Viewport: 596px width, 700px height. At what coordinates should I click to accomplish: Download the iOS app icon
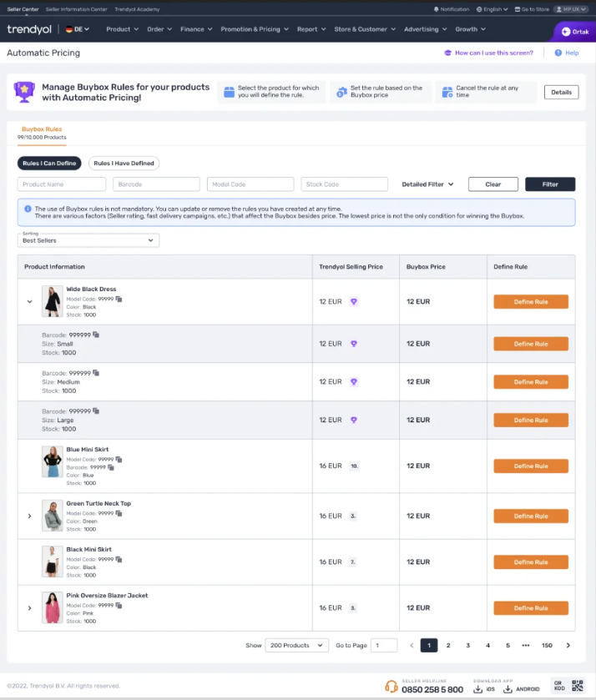(478, 689)
